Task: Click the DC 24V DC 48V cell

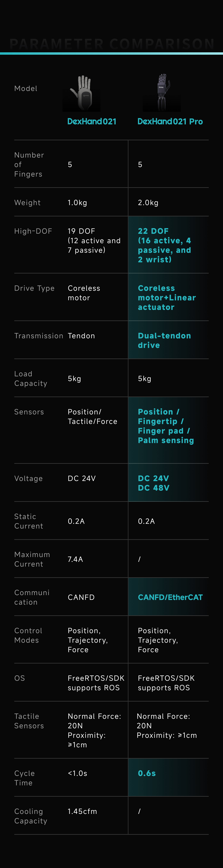Action: pyautogui.click(x=168, y=482)
